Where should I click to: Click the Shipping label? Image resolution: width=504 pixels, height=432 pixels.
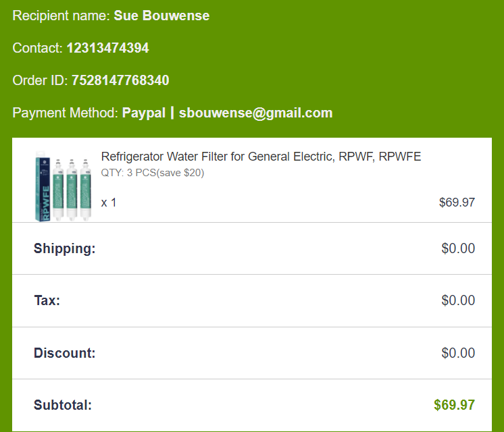tap(65, 248)
